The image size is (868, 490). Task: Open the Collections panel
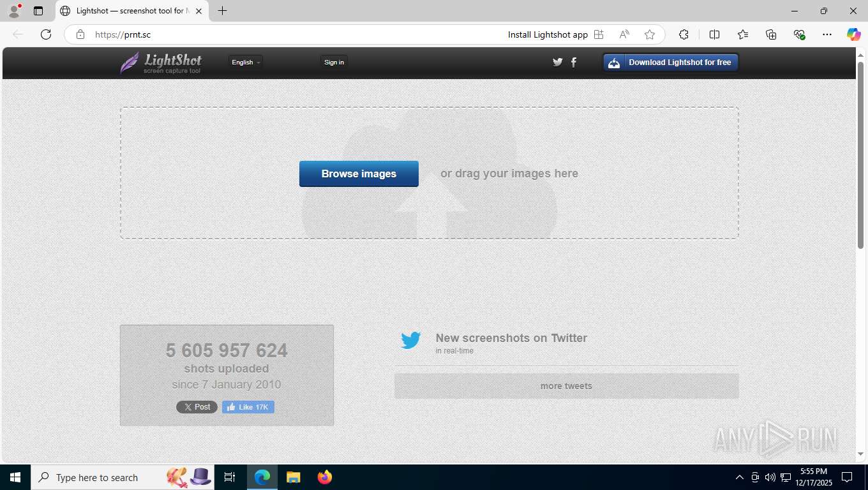point(771,34)
